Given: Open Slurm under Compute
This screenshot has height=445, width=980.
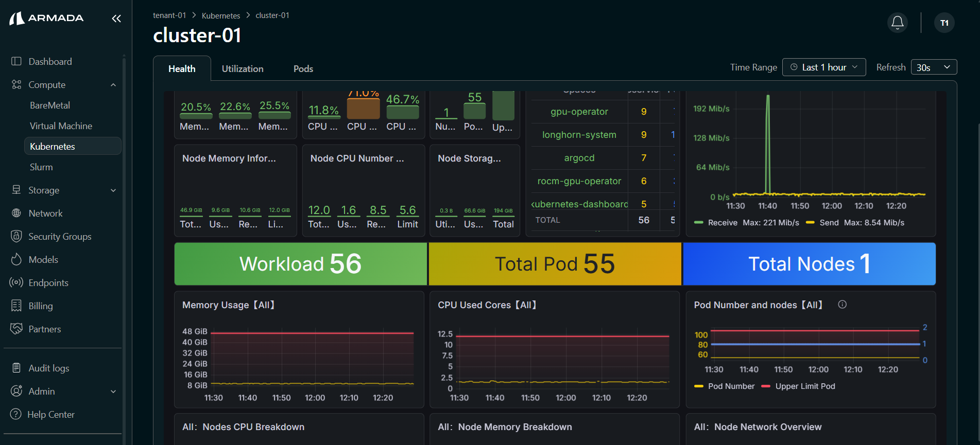Looking at the screenshot, I should (x=41, y=167).
